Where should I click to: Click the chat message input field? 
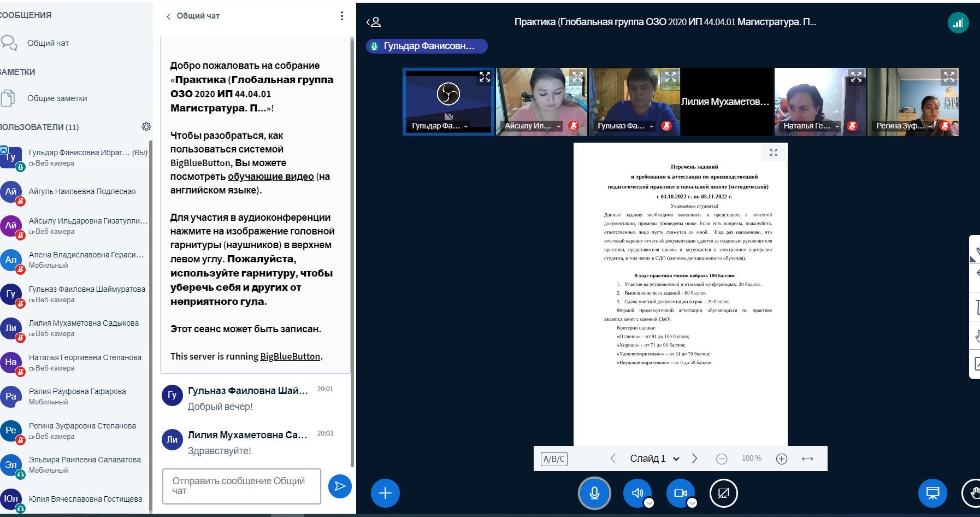[241, 486]
